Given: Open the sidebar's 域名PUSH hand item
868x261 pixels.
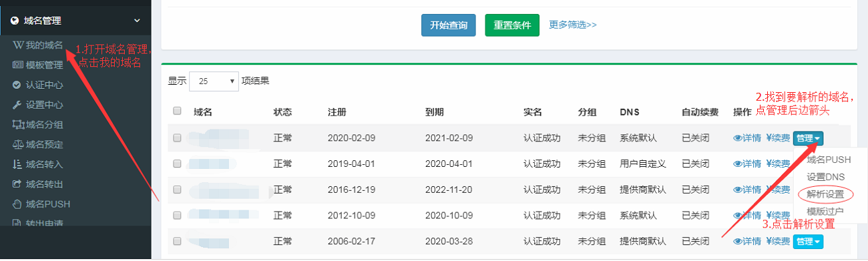Looking at the screenshot, I should (41, 204).
